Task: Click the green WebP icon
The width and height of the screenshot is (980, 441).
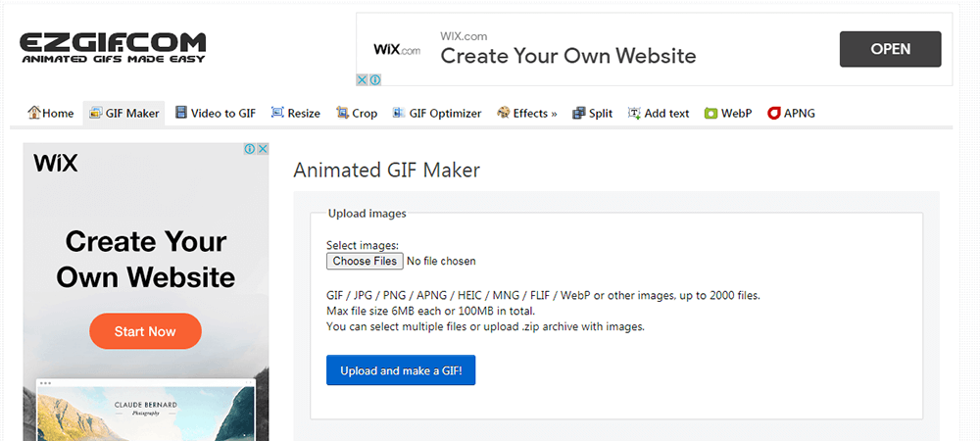Action: click(710, 113)
